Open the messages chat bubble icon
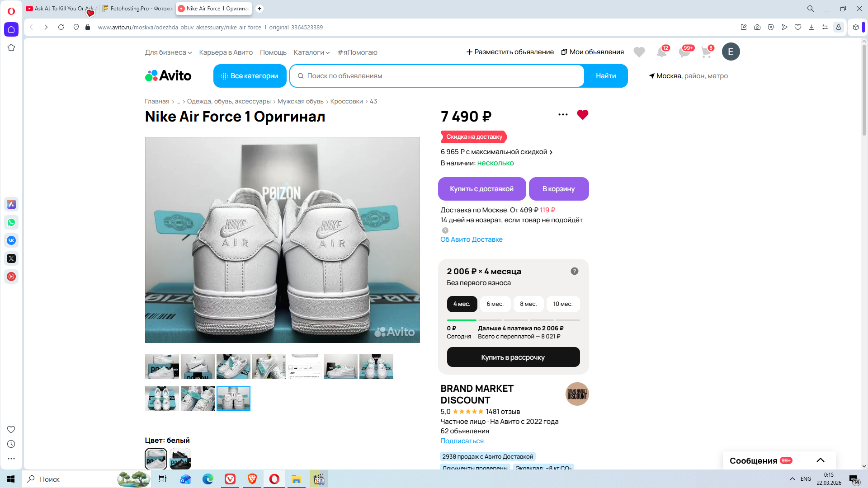Viewport: 868px width, 488px height. [x=684, y=52]
